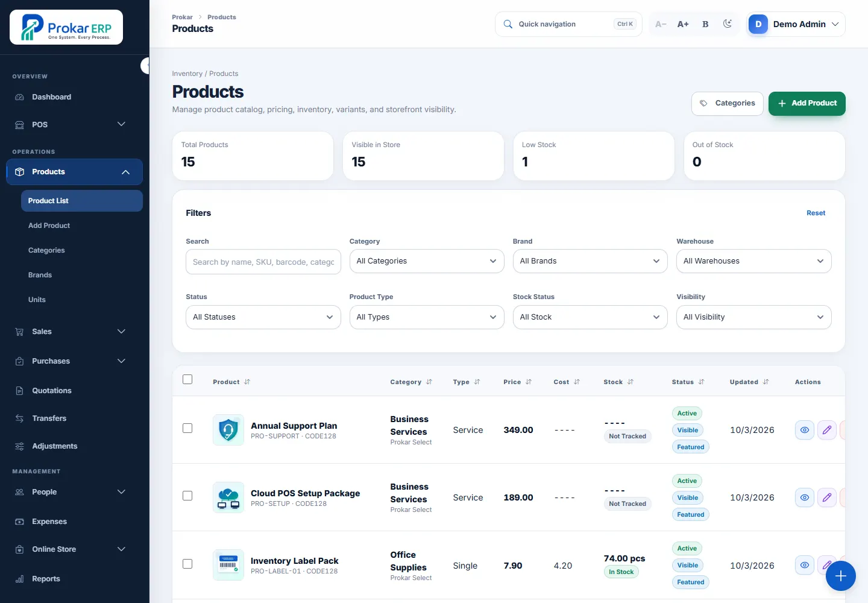The height and width of the screenshot is (603, 868).
Task: Increase font size with A+ button
Action: [x=683, y=24]
